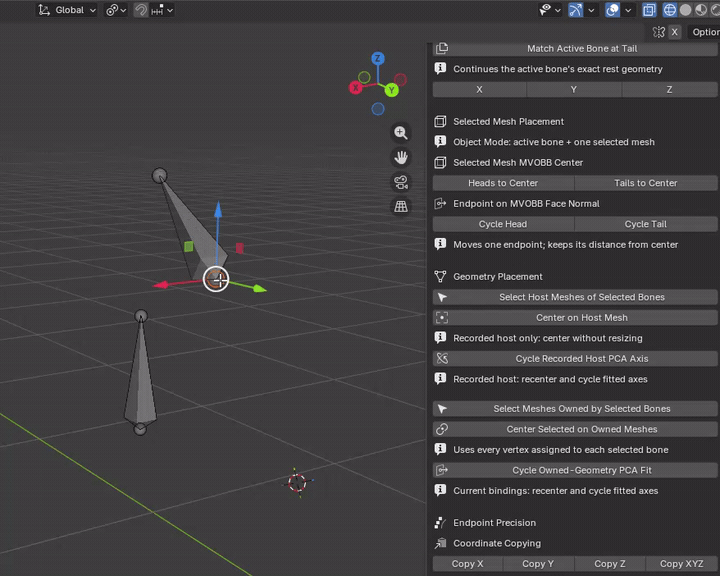Viewport: 720px width, 576px height.
Task: Click Match Active Bone at Tail button
Action: coord(575,49)
